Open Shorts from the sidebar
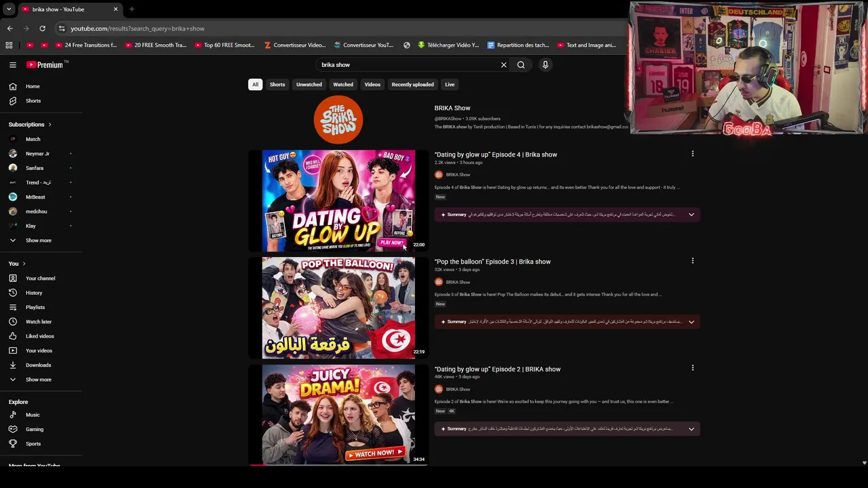The image size is (868, 488). point(33,100)
